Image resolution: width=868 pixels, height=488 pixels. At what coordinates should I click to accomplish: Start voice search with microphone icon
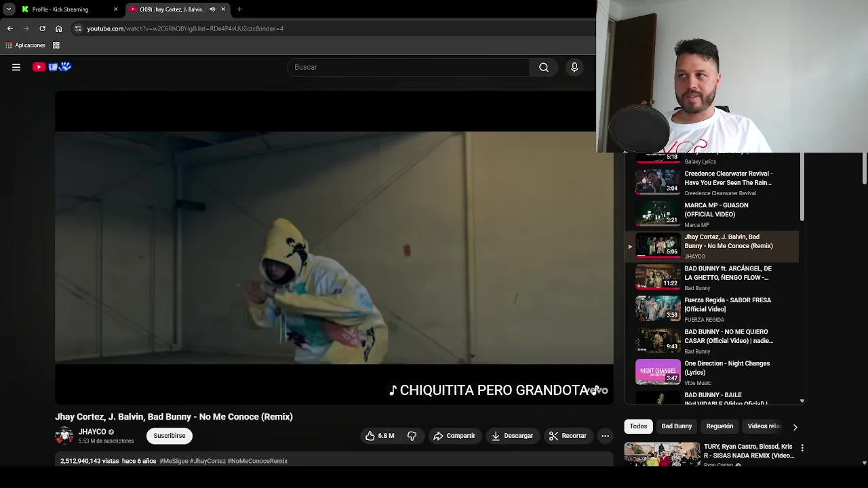coord(574,67)
